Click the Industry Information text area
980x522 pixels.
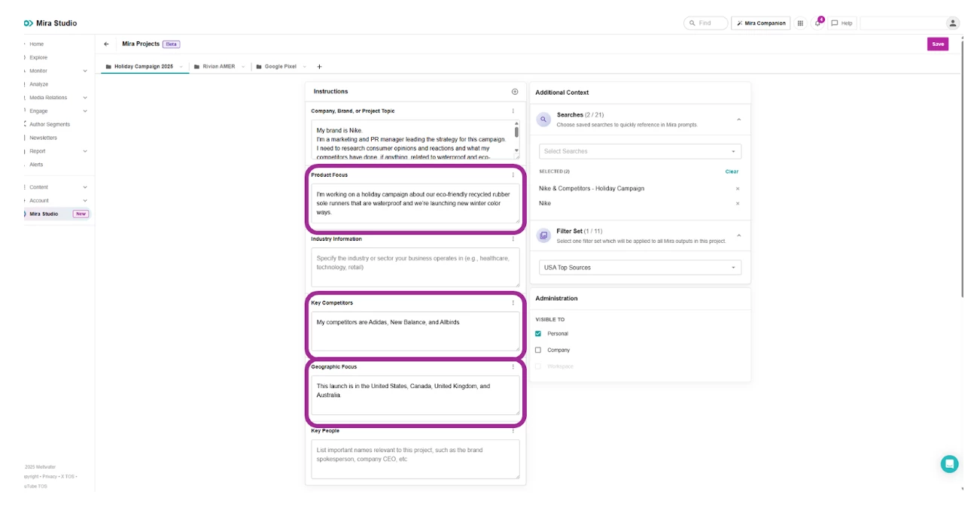[x=415, y=268]
